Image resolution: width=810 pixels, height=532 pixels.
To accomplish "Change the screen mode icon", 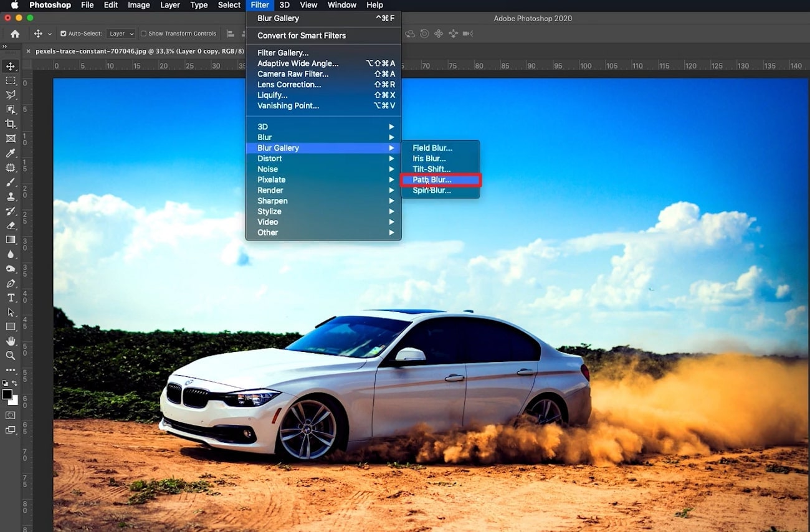I will point(11,430).
